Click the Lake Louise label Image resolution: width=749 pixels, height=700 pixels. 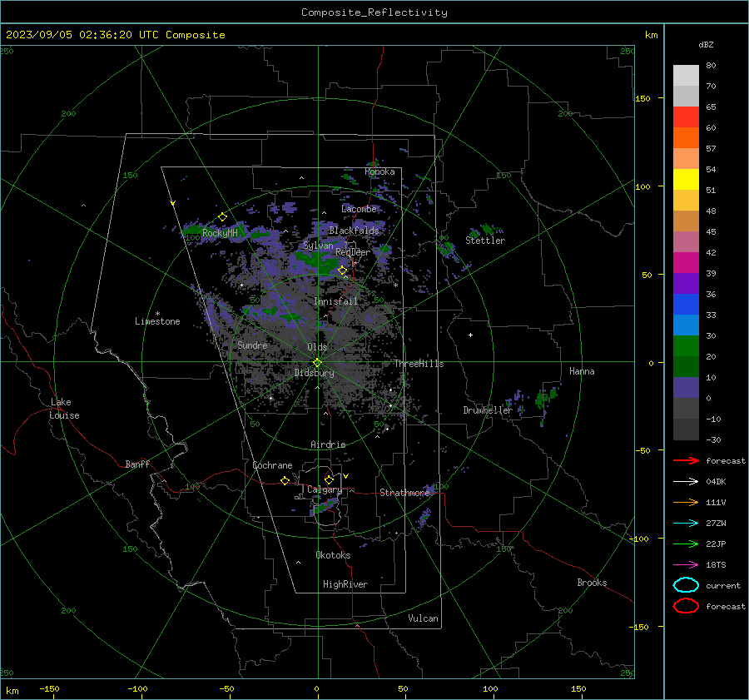[x=64, y=409]
